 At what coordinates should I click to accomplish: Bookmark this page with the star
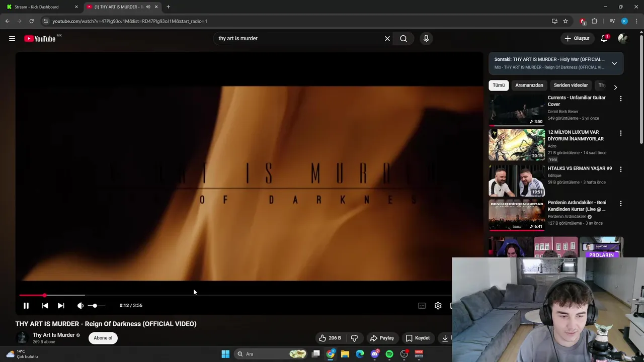[566, 21]
